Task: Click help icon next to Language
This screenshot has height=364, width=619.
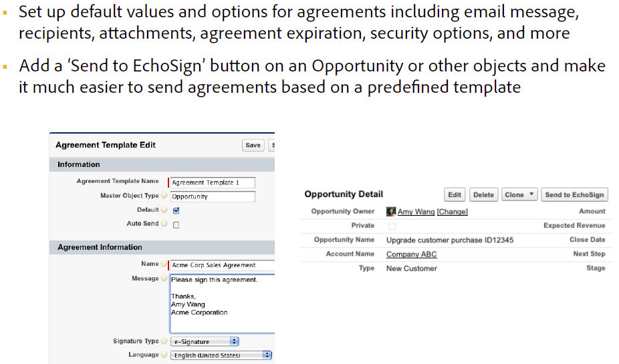Action: point(164,355)
